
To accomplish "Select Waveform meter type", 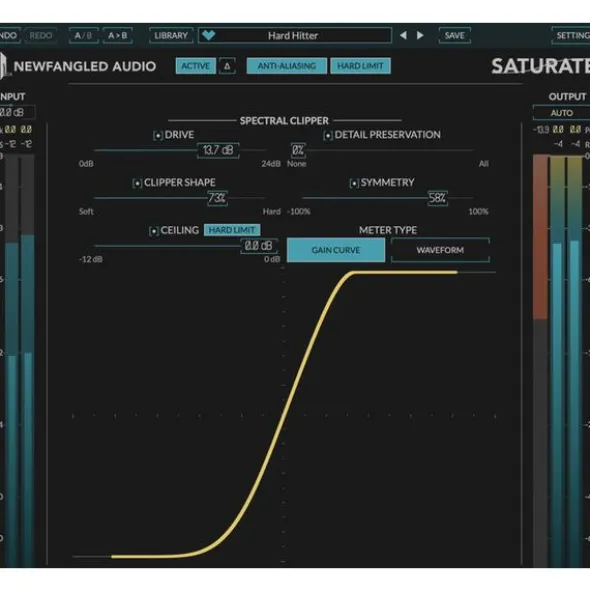I will (x=440, y=250).
